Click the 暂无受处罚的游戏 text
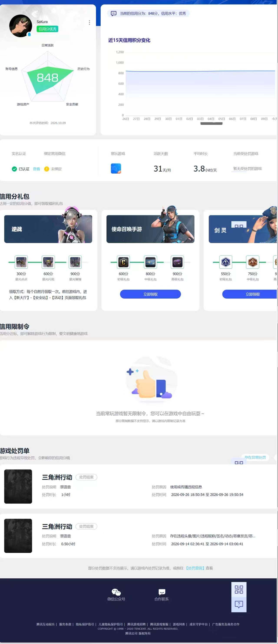This screenshot has width=278, height=644. click(248, 169)
